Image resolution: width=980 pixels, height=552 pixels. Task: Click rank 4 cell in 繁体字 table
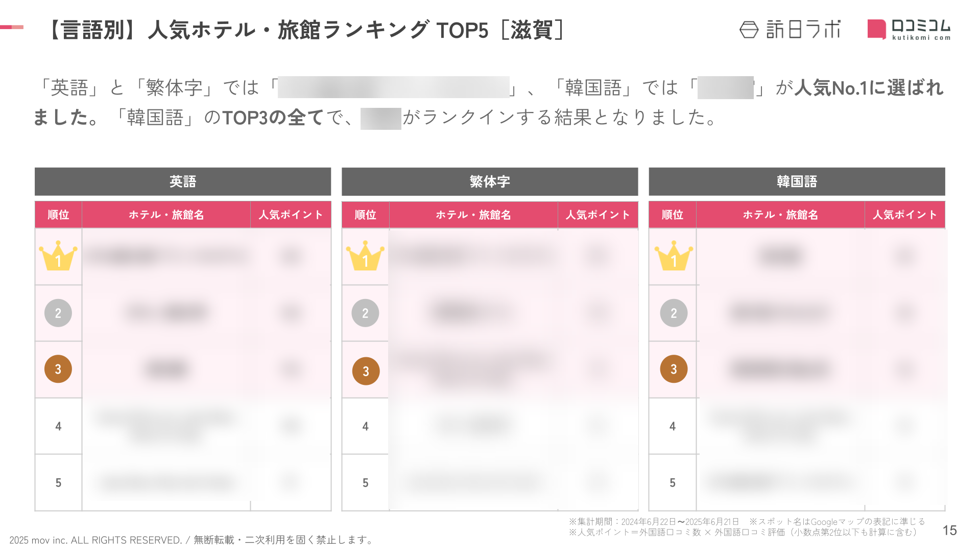tap(365, 426)
